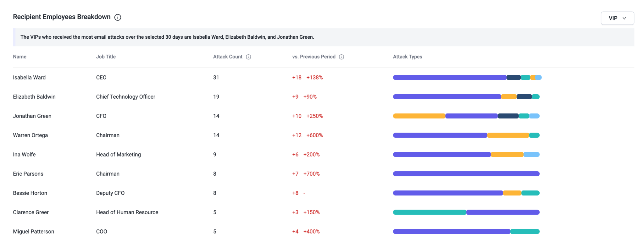Click teal segment of Miguel Patterson's attack bar
The width and height of the screenshot is (644, 247).
(525, 232)
